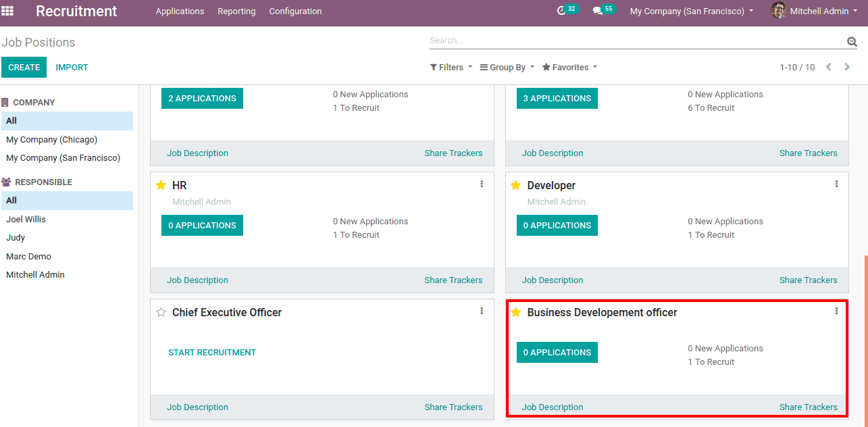The image size is (868, 427).
Task: Click the CREATE button
Action: point(24,67)
